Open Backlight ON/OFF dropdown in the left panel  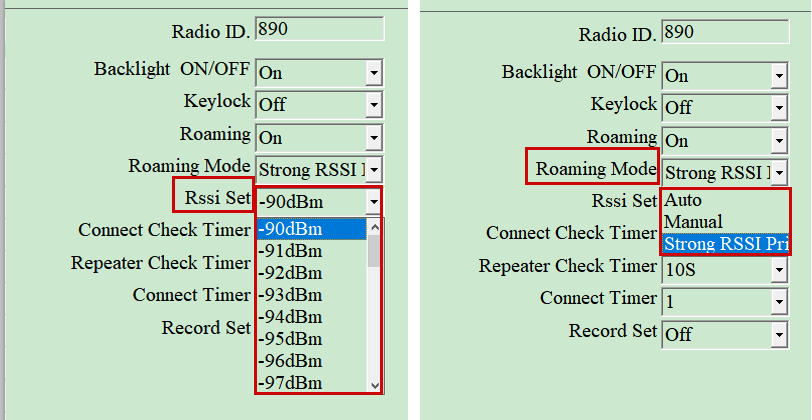pyautogui.click(x=374, y=73)
